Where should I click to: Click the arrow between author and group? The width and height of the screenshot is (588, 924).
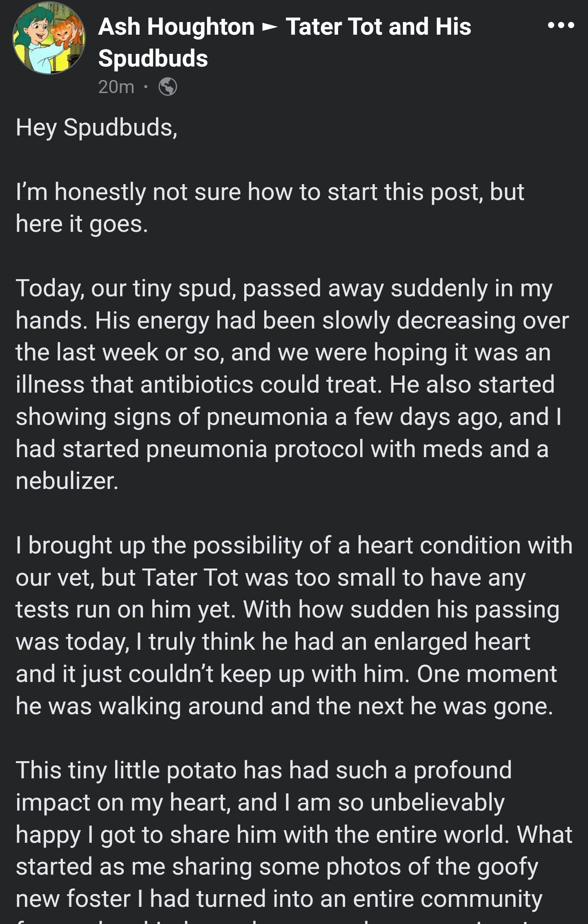pyautogui.click(x=269, y=28)
